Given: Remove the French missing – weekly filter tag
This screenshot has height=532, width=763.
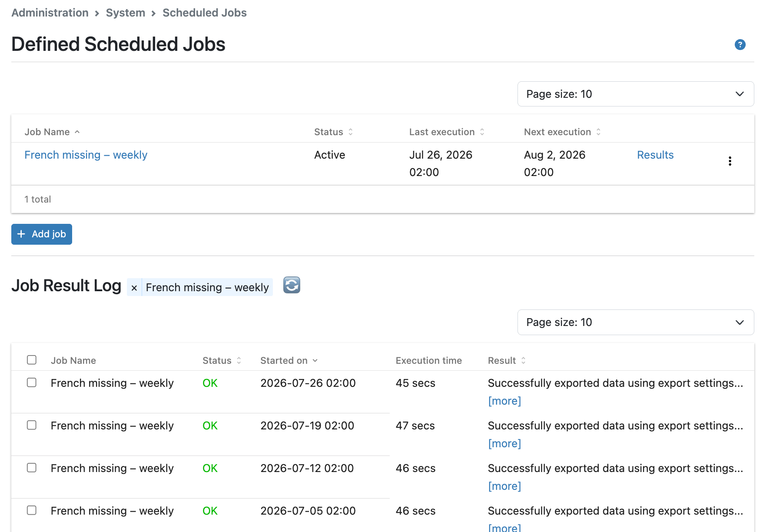Looking at the screenshot, I should click(x=134, y=288).
